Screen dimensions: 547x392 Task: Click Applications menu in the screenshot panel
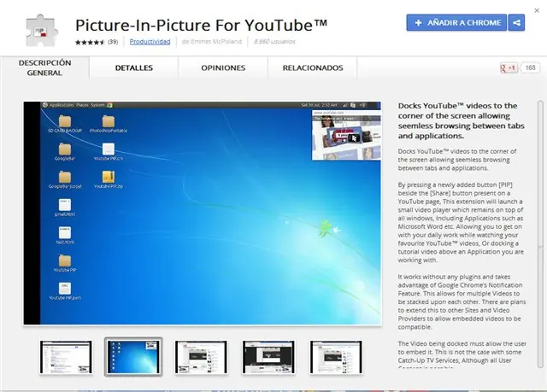pos(62,105)
